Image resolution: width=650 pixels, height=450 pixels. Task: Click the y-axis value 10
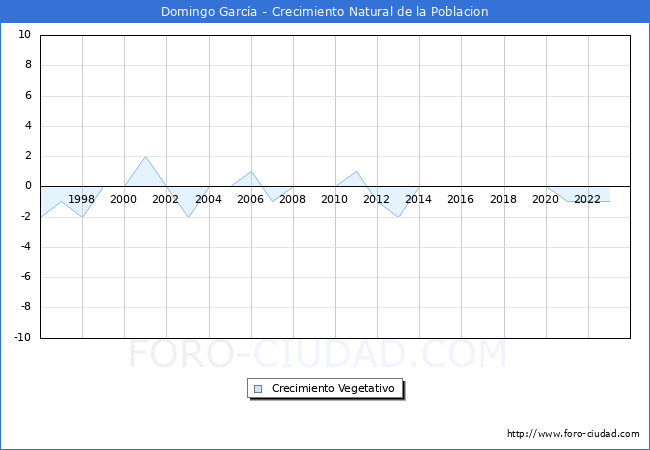[24, 34]
